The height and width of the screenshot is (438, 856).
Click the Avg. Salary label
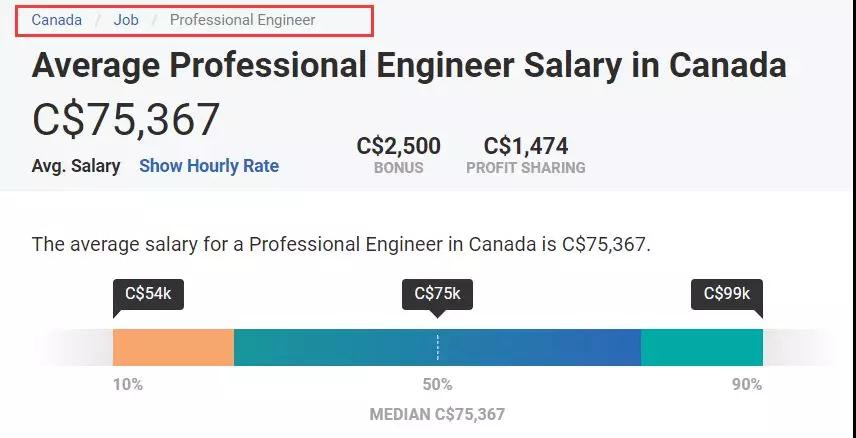pos(76,166)
